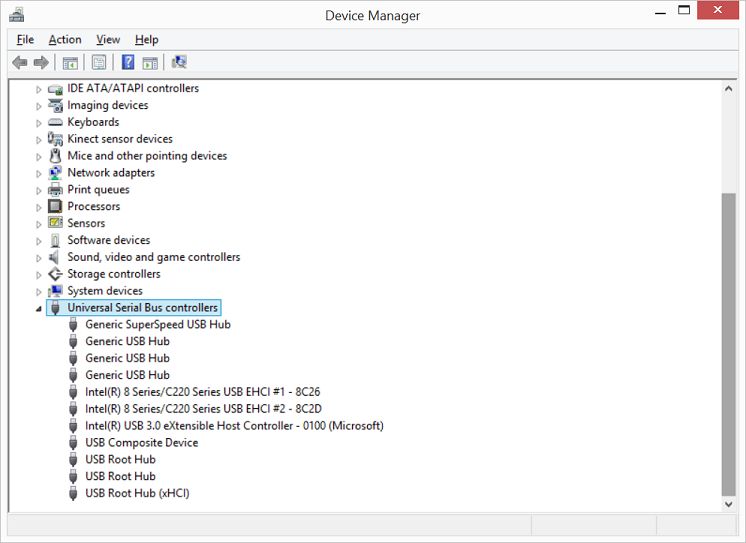Scan for hardware changes toolbar icon
This screenshot has height=543, width=746.
coord(179,62)
